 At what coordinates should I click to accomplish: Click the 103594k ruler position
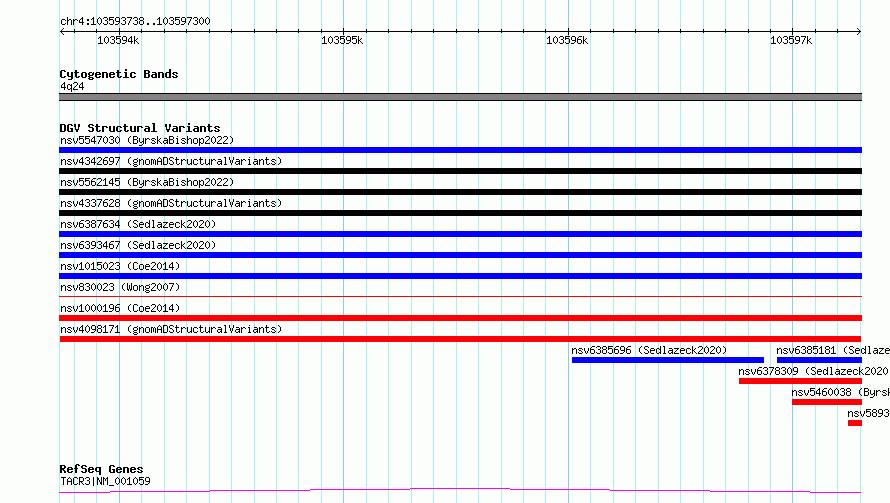point(118,40)
